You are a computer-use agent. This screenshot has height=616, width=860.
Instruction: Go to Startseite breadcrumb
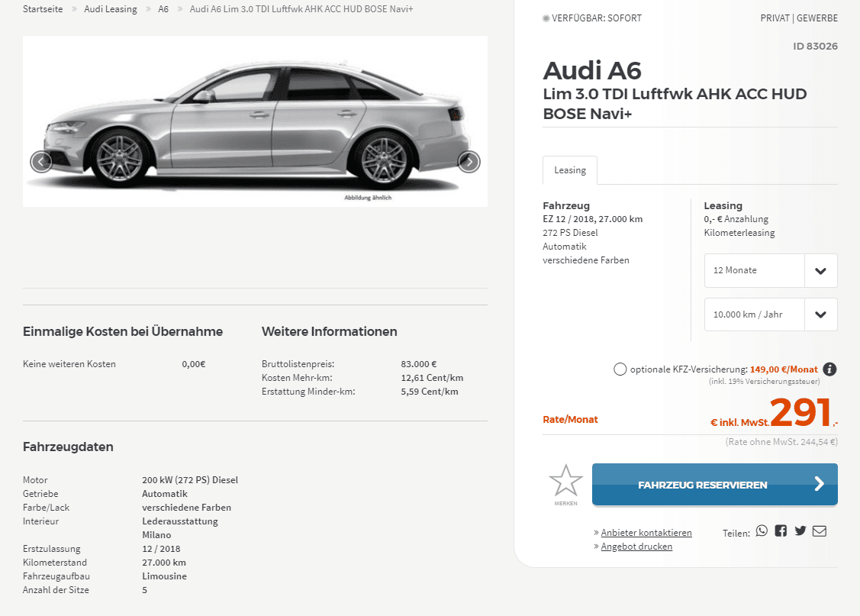43,9
